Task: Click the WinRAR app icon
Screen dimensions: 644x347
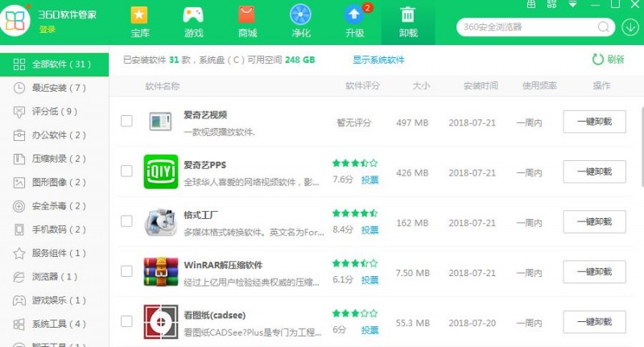Action: pyautogui.click(x=160, y=271)
